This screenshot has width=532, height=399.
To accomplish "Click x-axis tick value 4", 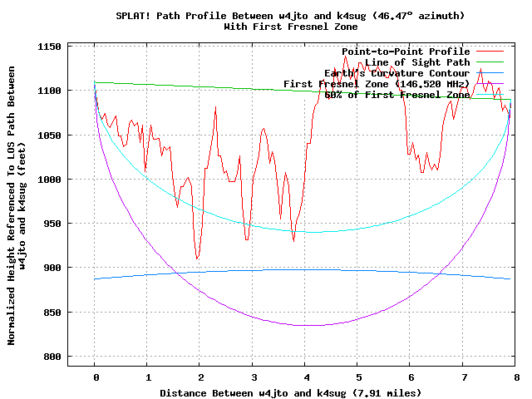I will (307, 377).
